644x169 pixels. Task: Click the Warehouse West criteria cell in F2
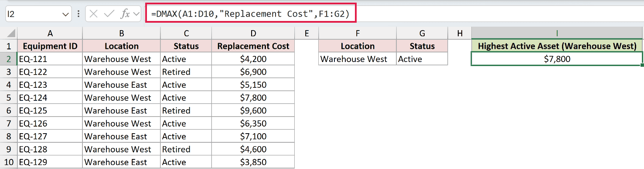click(x=358, y=59)
